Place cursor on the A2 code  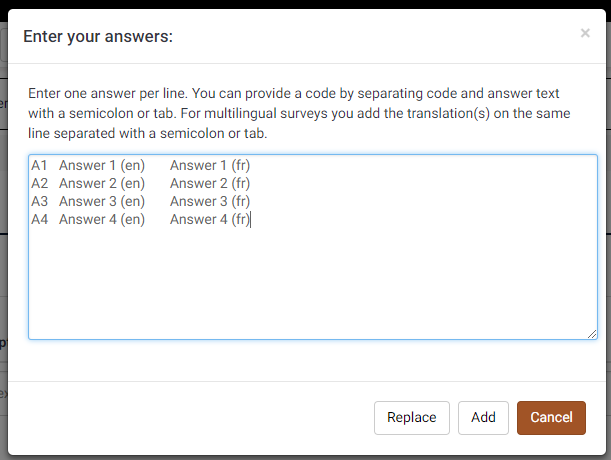[x=39, y=183]
